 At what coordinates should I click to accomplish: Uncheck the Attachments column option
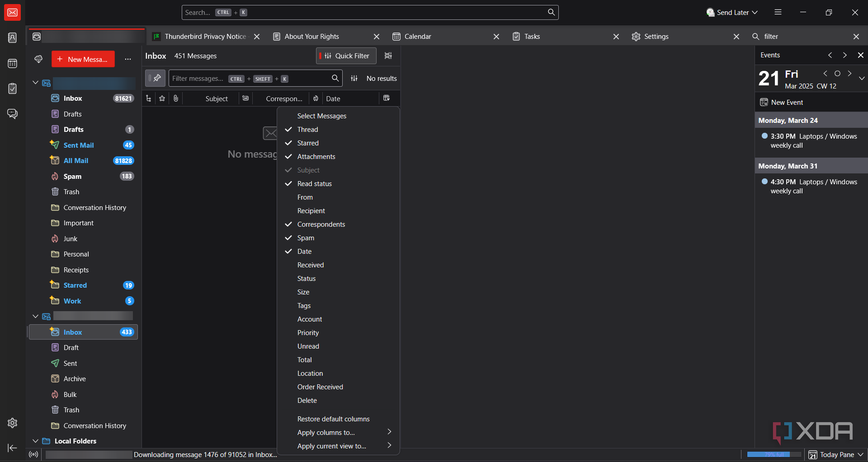(x=338, y=157)
